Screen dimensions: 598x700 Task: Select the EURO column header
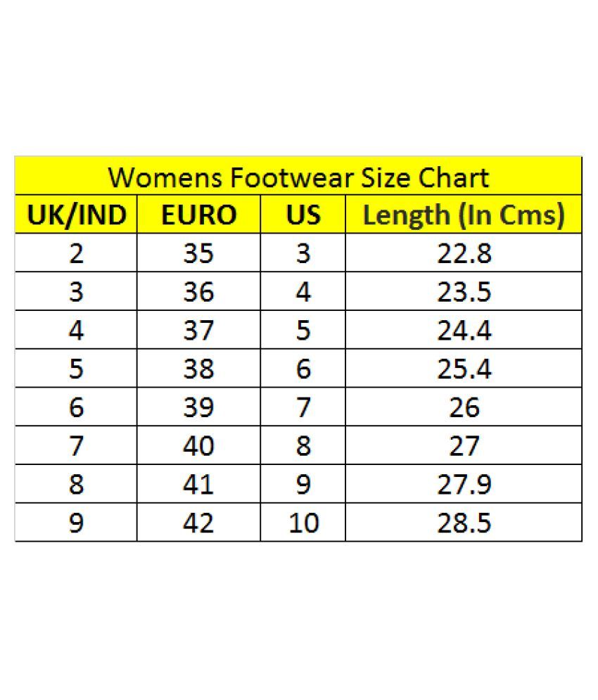pos(198,215)
